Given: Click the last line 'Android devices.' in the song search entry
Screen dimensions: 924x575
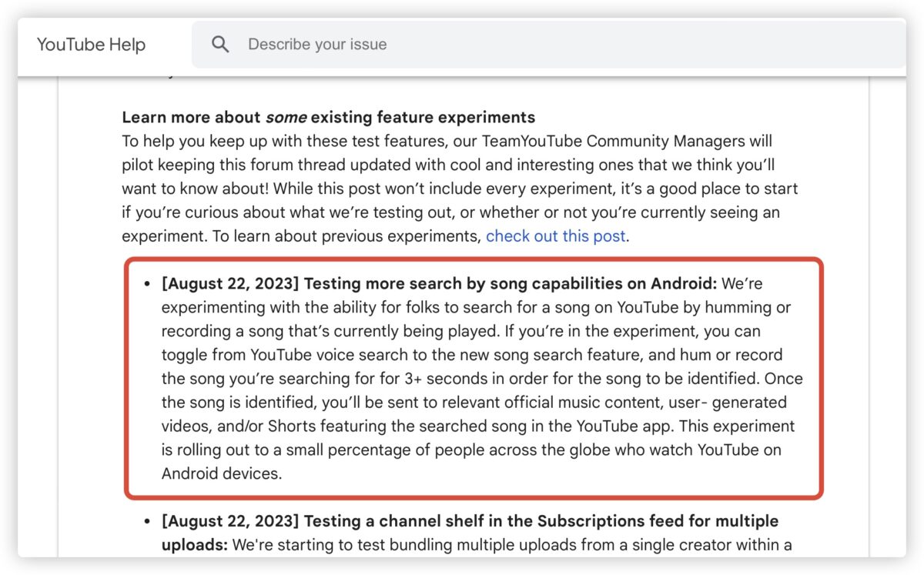Looking at the screenshot, I should (222, 473).
